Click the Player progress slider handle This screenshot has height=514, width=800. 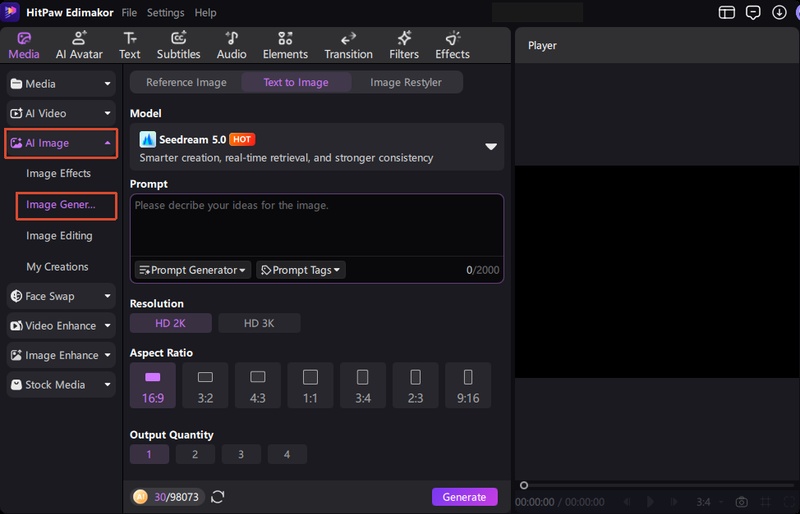tap(524, 485)
